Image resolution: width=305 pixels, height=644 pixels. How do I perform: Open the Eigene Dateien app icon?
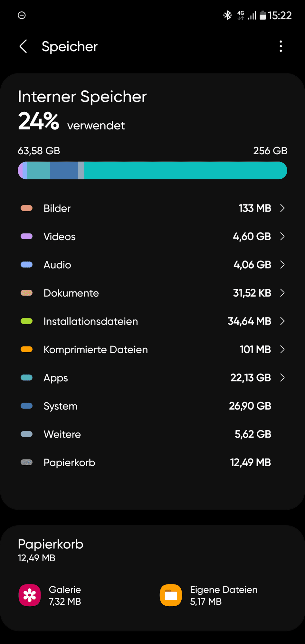pos(171,595)
